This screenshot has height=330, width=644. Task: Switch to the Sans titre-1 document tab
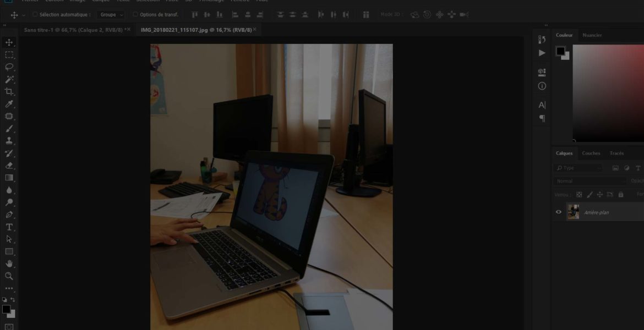(73, 30)
